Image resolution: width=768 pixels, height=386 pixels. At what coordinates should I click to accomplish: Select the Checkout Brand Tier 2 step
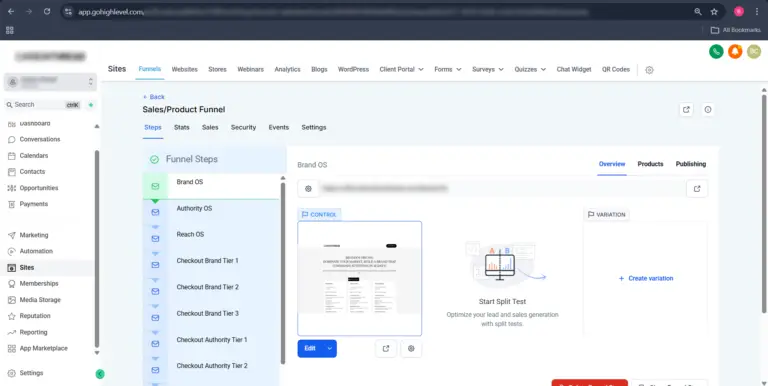[208, 287]
